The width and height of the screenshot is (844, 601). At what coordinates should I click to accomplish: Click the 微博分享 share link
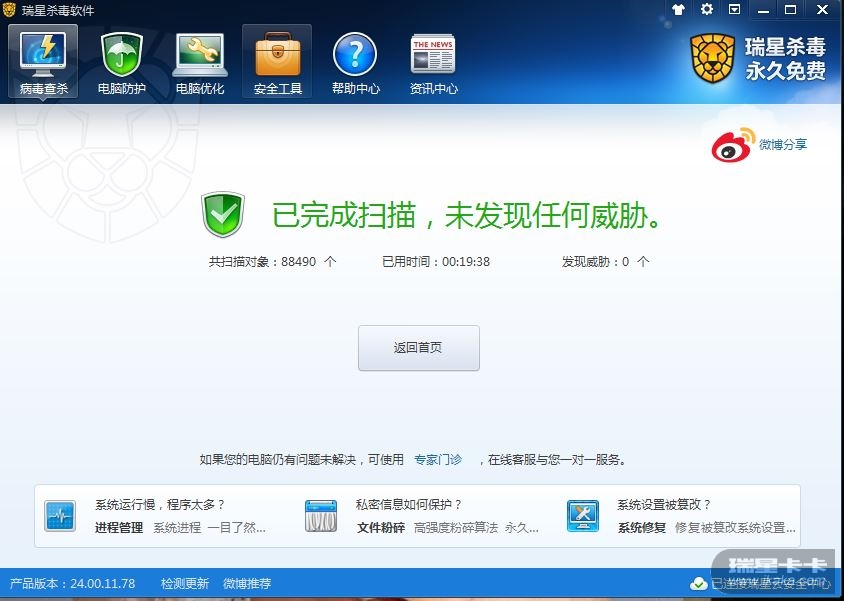click(x=783, y=145)
